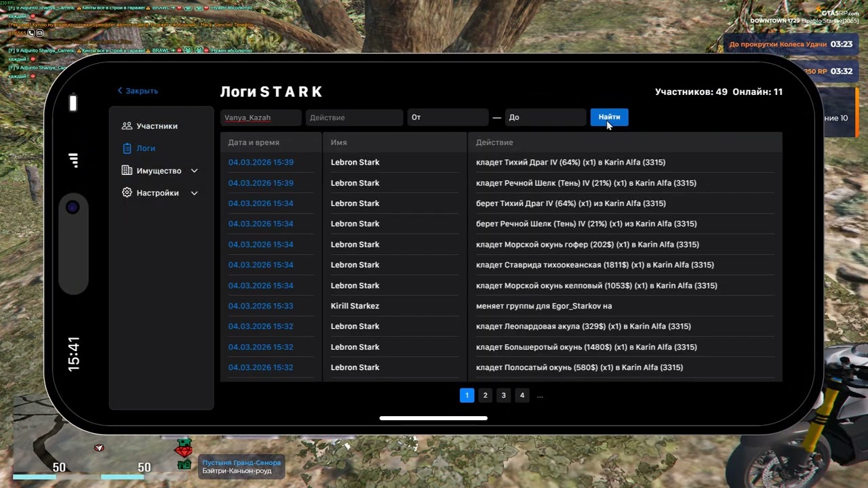The height and width of the screenshot is (488, 868).
Task: Go to page 2 of logs
Action: point(485,395)
